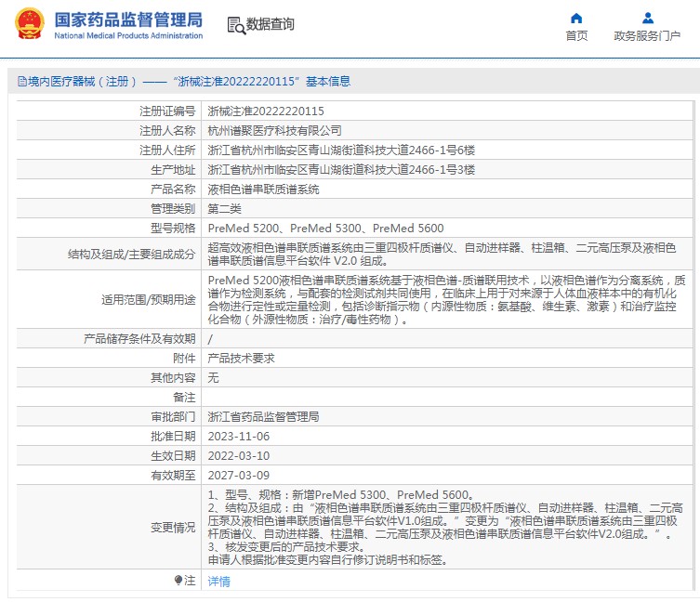
Task: Click change item 3 核发变更后的产品技术要求
Action: 287,547
